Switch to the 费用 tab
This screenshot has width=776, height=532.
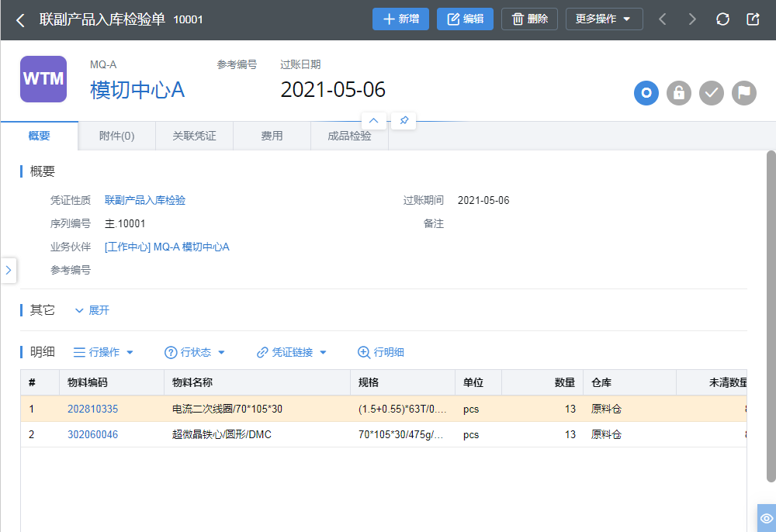click(272, 136)
